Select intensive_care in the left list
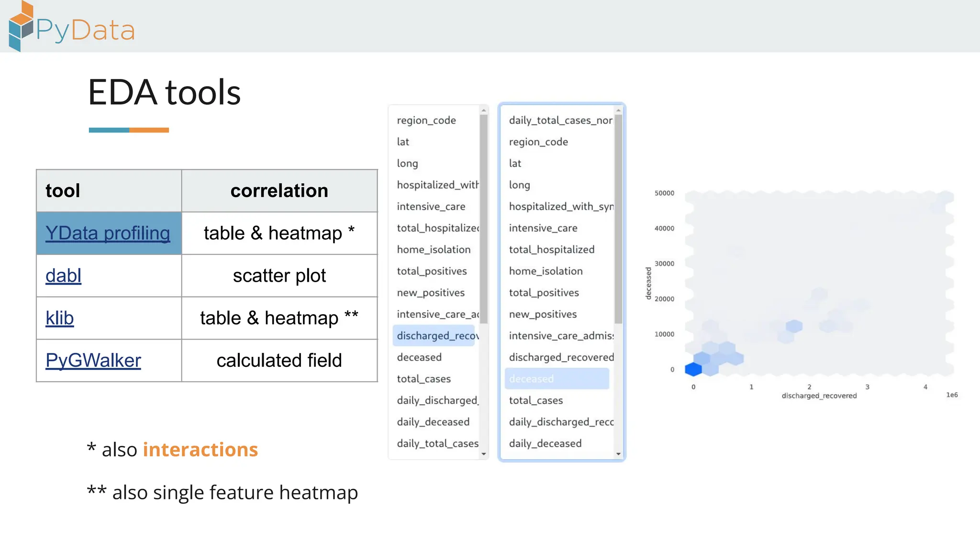This screenshot has height=551, width=980. tap(431, 207)
